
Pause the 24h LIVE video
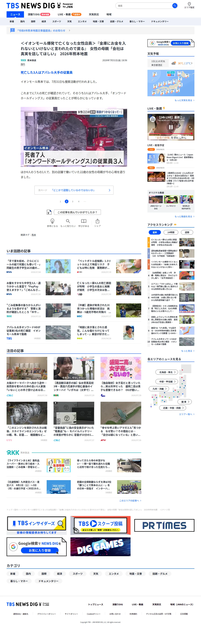(x=171, y=127)
